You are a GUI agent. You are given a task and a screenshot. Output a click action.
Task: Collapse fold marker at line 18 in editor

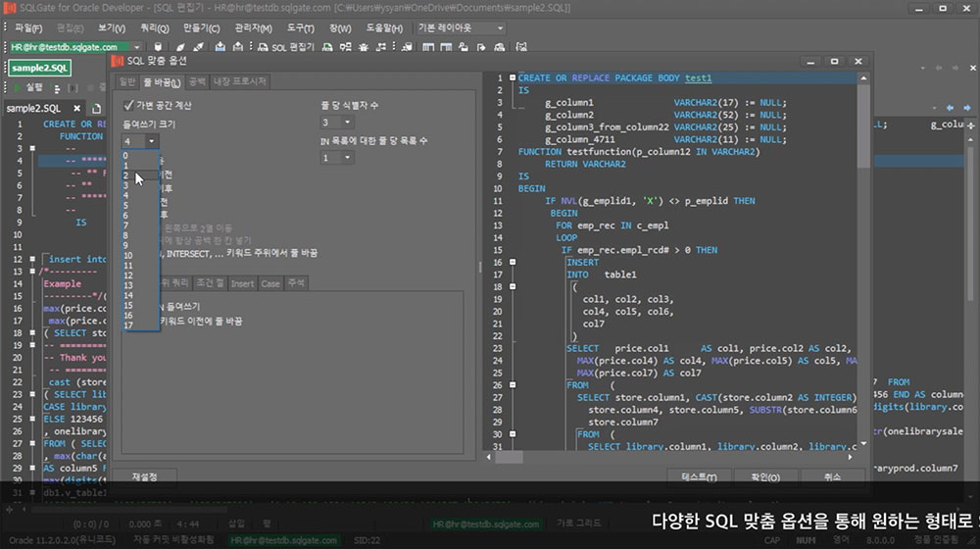coord(32,332)
